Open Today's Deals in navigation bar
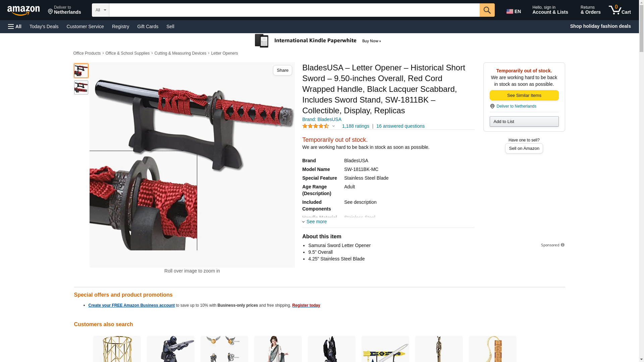The width and height of the screenshot is (644, 362). pyautogui.click(x=44, y=26)
